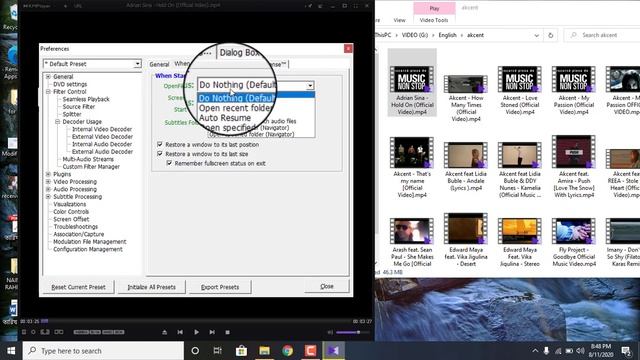The width and height of the screenshot is (640, 360).
Task: Select Edward Maya - Stereo Love video file
Action: pyautogui.click(x=520, y=242)
